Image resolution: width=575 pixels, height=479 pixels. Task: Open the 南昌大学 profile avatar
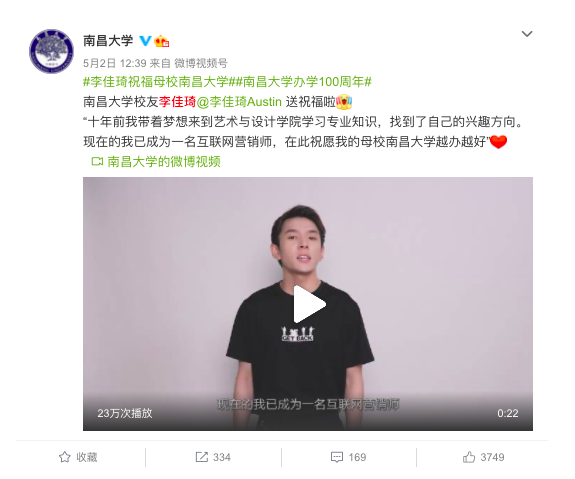coord(51,51)
